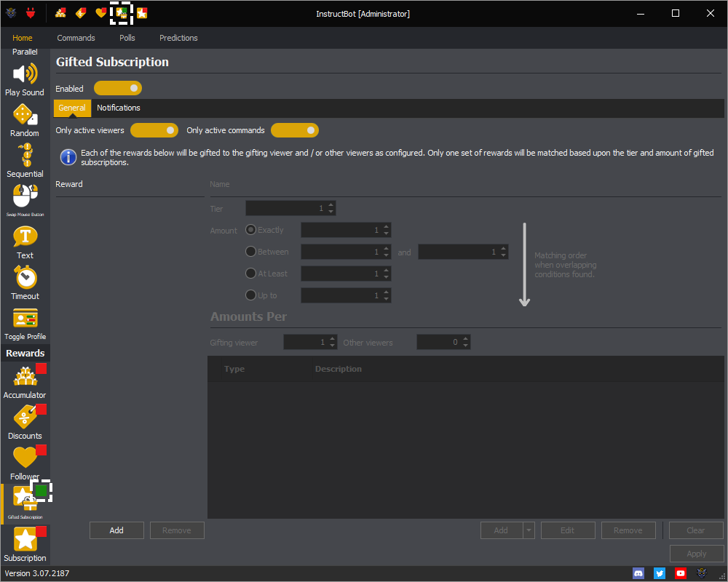This screenshot has width=728, height=582.
Task: Select the Between amount radio button
Action: coord(250,252)
